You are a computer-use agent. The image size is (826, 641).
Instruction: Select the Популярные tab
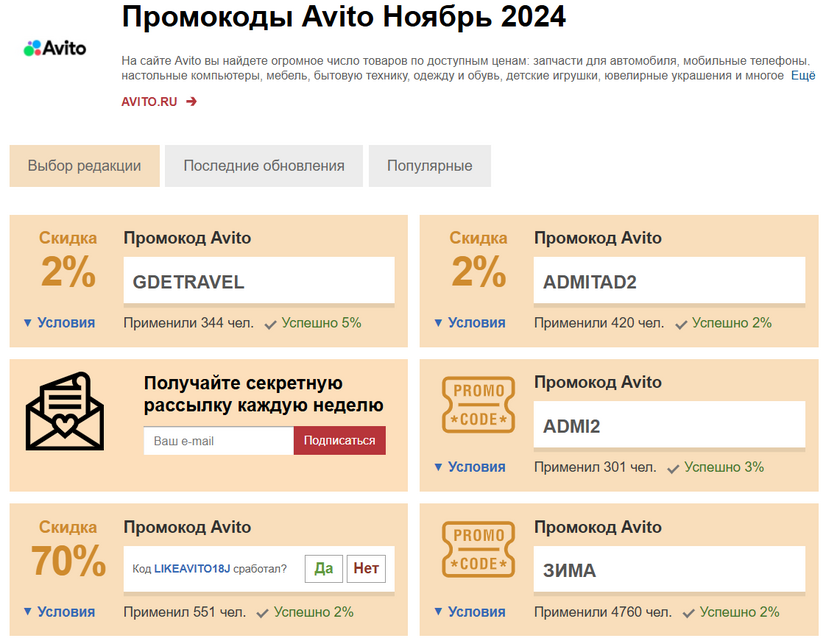tap(430, 166)
